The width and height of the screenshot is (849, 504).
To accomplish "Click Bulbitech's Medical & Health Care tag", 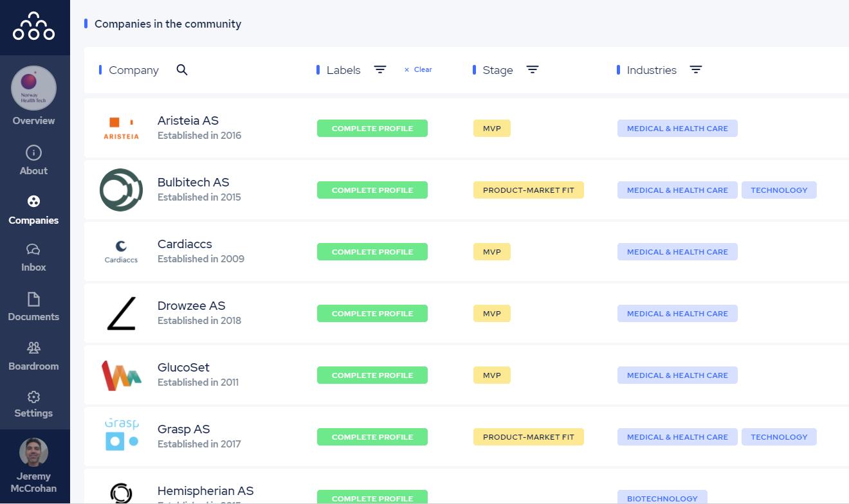I will [x=677, y=190].
